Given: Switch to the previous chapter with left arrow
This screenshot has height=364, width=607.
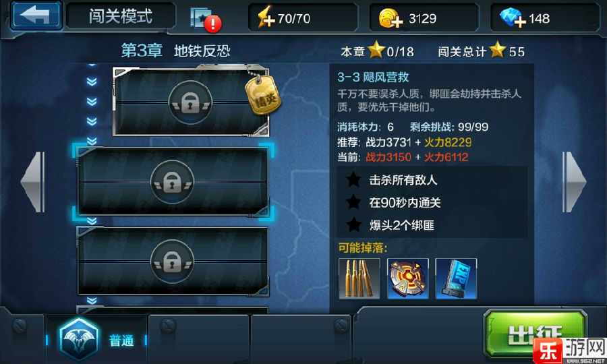Looking at the screenshot, I should coord(32,182).
